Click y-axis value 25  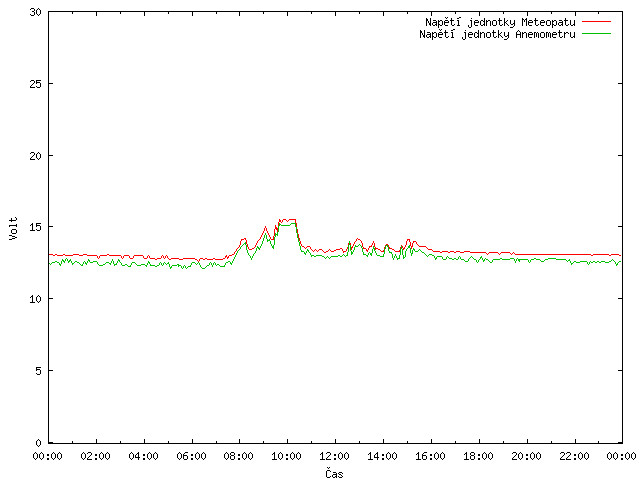point(36,84)
